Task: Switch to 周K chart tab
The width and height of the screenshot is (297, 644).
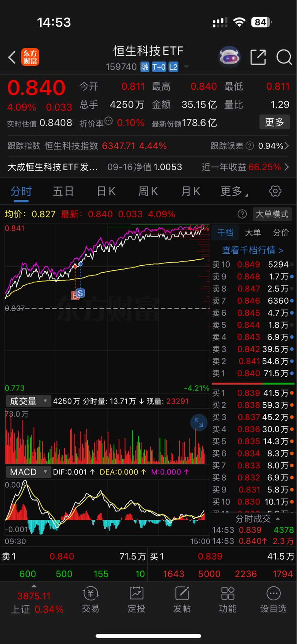Action: [x=148, y=191]
